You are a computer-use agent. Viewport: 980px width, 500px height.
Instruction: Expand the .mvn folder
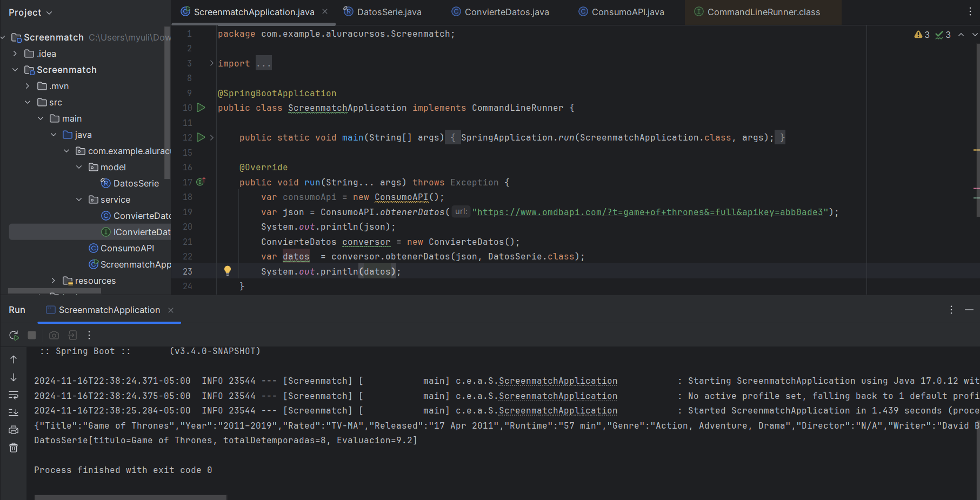(28, 86)
